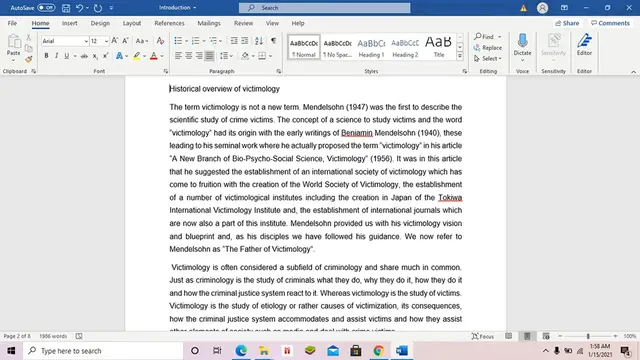The image size is (640, 360).
Task: Expand the Styles gallery
Action: point(460,56)
